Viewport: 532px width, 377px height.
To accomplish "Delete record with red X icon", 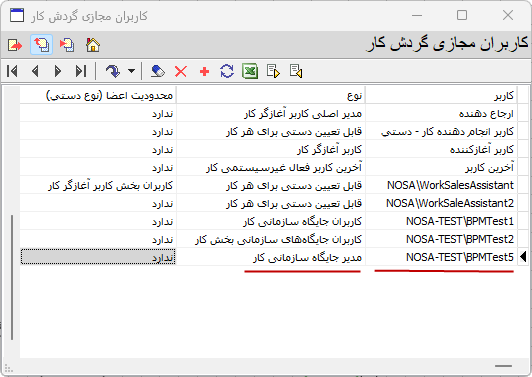I will (181, 72).
